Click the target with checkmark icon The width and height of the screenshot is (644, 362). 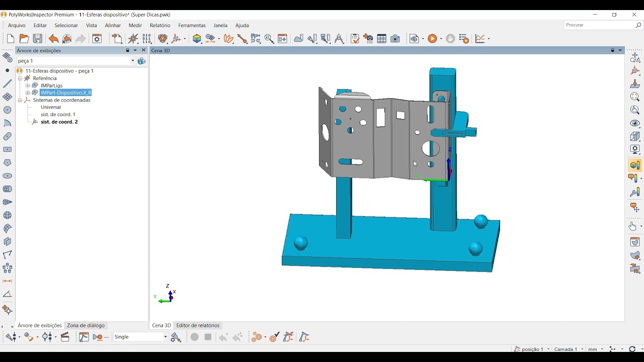(x=274, y=337)
